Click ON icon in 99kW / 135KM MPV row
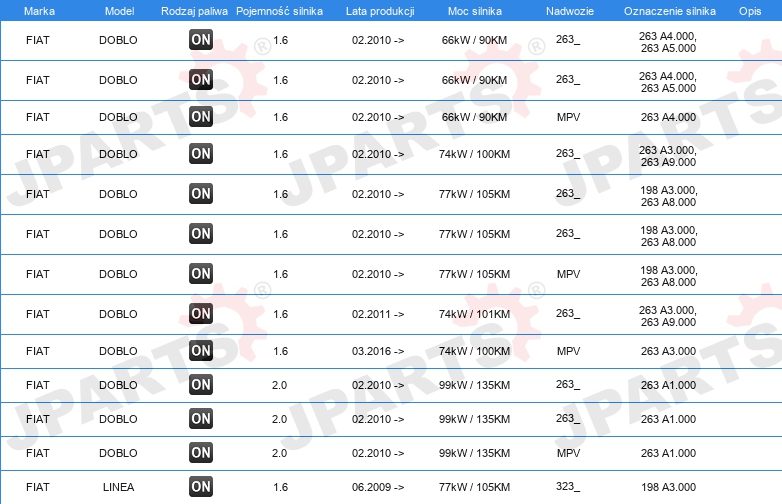782x504 pixels. 201,453
